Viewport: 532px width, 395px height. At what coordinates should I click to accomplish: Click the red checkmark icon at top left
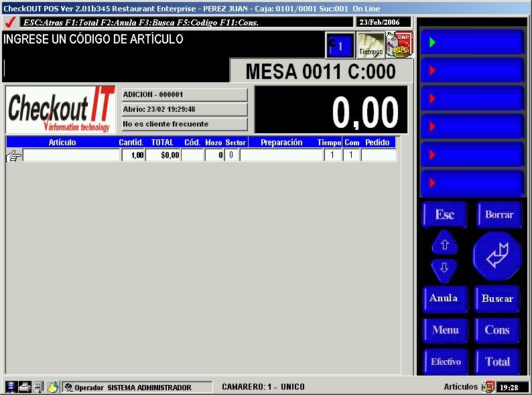tap(11, 22)
